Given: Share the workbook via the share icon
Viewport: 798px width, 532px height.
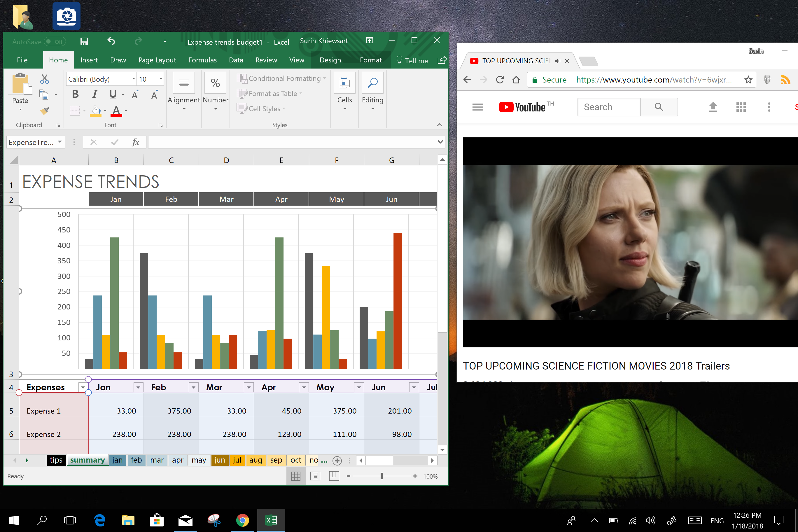Looking at the screenshot, I should click(442, 60).
